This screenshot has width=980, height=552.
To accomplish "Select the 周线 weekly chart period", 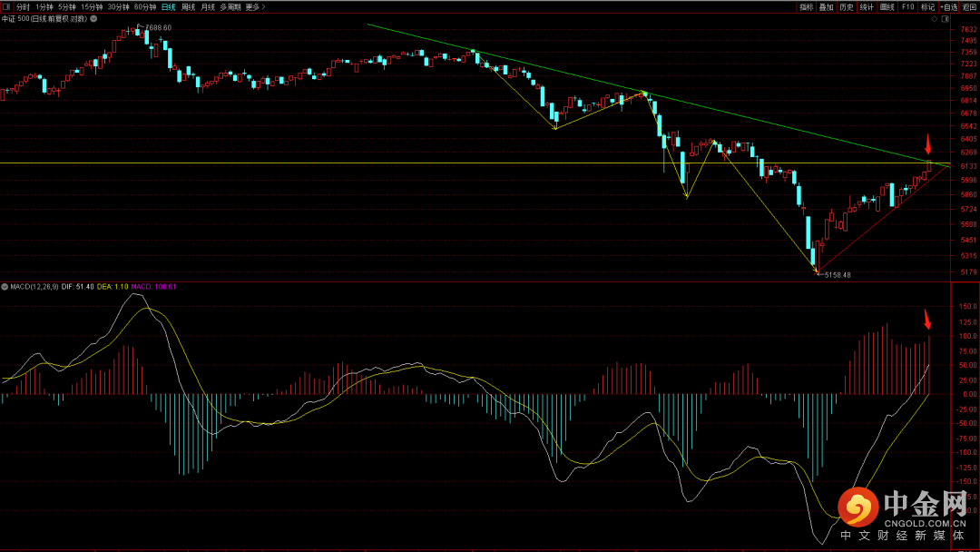I will (x=188, y=6).
